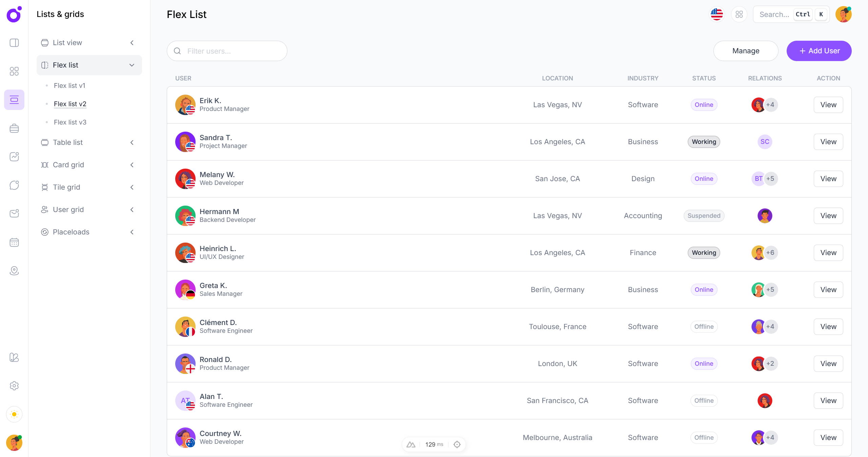The width and height of the screenshot is (868, 457).
Task: Toggle the sun light/dark mode switch
Action: tap(14, 414)
